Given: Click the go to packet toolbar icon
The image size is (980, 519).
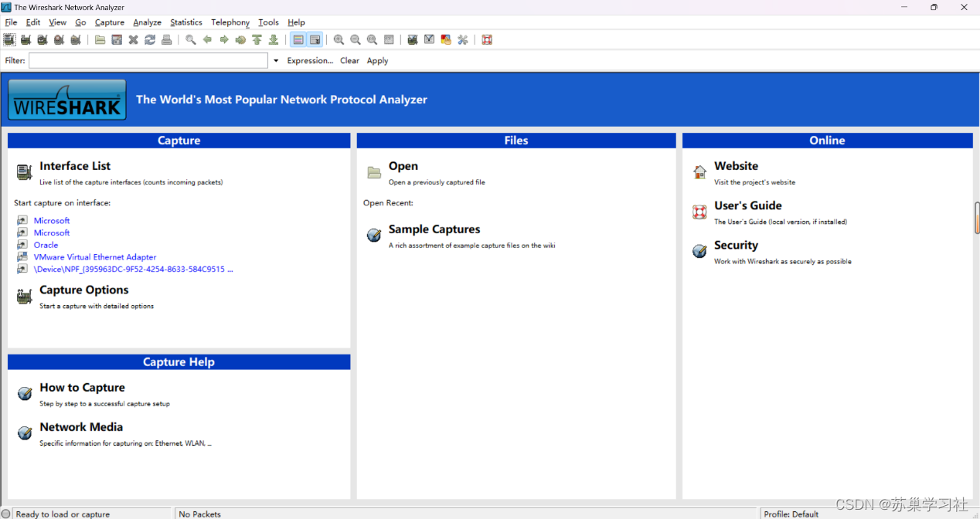Looking at the screenshot, I should click(x=240, y=39).
